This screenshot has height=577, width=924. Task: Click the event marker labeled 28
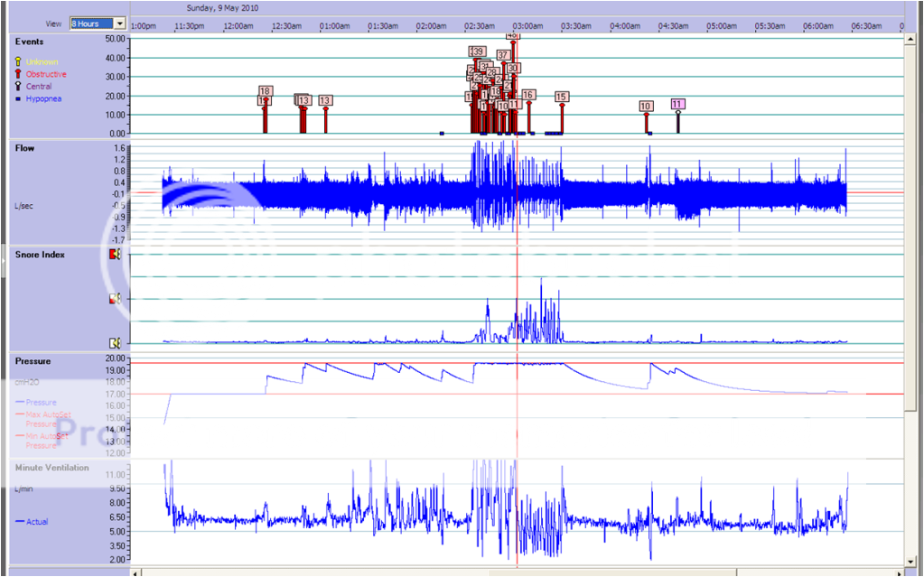coord(491,72)
